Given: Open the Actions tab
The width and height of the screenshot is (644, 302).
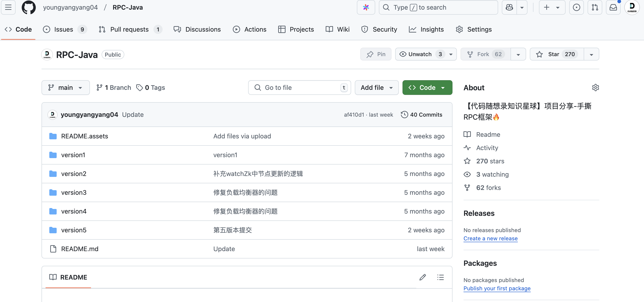Looking at the screenshot, I should (250, 29).
